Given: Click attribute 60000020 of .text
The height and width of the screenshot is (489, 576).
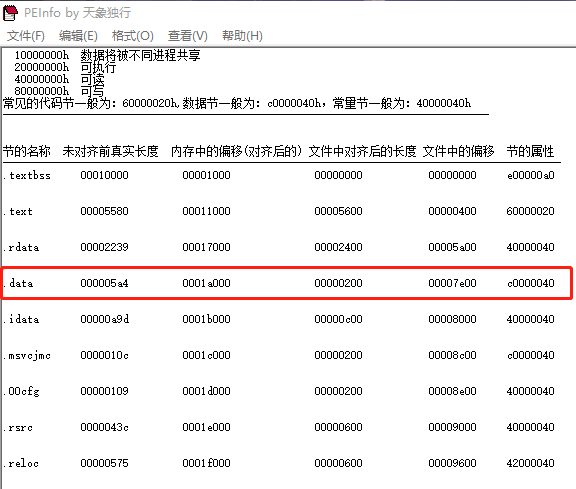Looking at the screenshot, I should pyautogui.click(x=530, y=211).
